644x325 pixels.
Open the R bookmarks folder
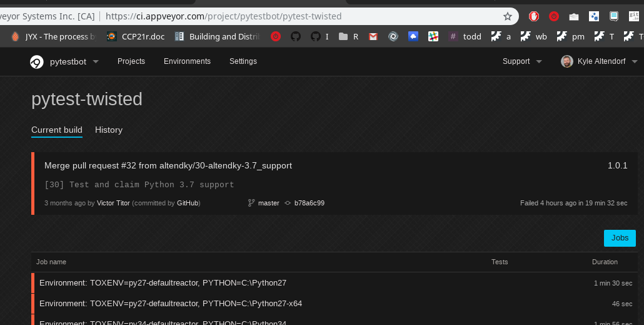click(349, 36)
